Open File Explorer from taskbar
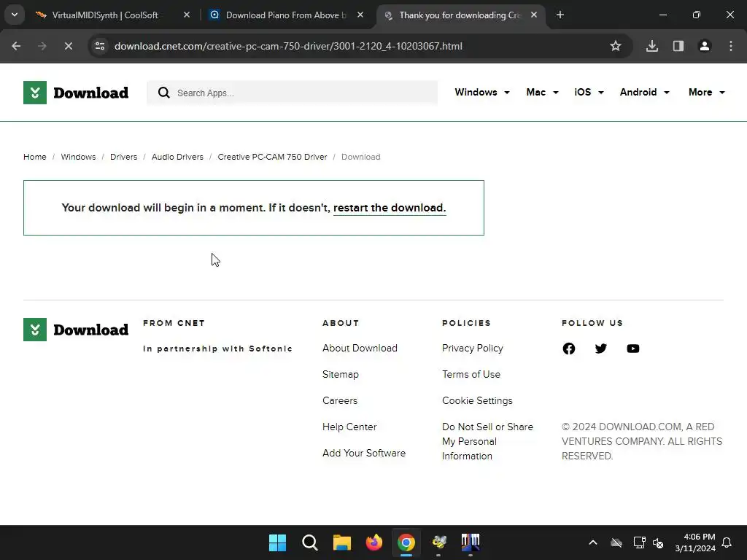 tap(341, 542)
